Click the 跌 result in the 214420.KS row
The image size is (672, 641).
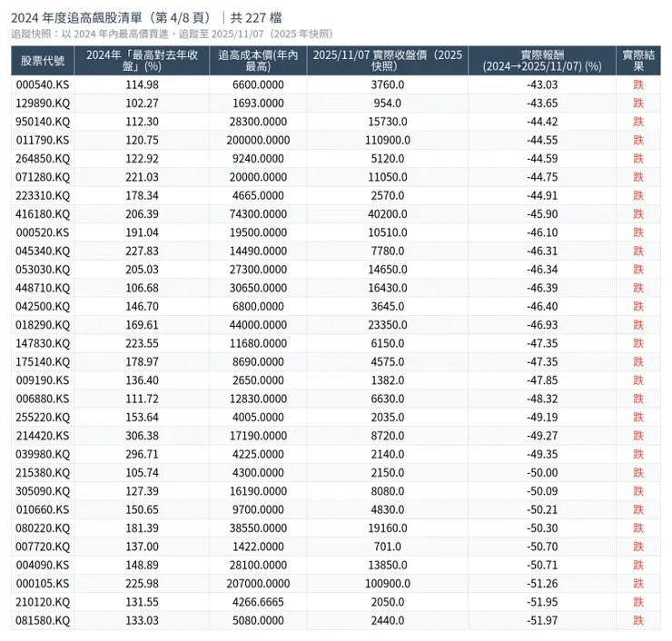(x=638, y=436)
